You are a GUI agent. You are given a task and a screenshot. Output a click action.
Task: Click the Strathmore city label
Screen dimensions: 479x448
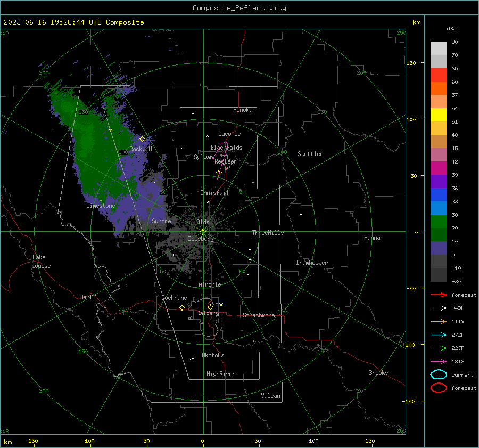pyautogui.click(x=259, y=315)
